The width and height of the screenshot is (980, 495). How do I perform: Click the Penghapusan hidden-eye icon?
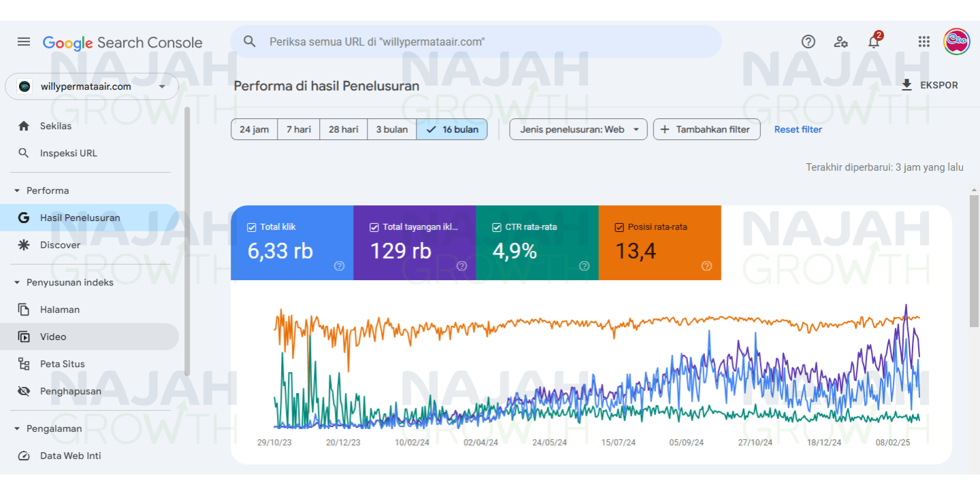point(24,391)
